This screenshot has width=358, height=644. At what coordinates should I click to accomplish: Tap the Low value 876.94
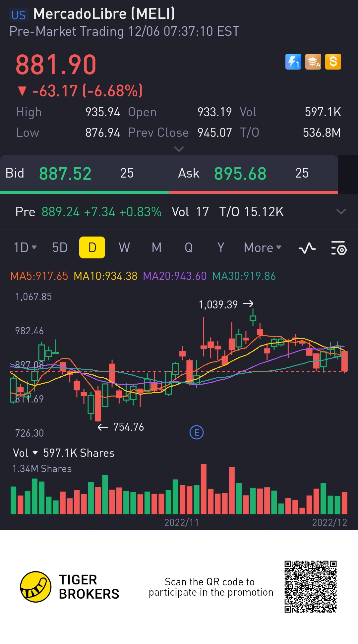click(103, 133)
